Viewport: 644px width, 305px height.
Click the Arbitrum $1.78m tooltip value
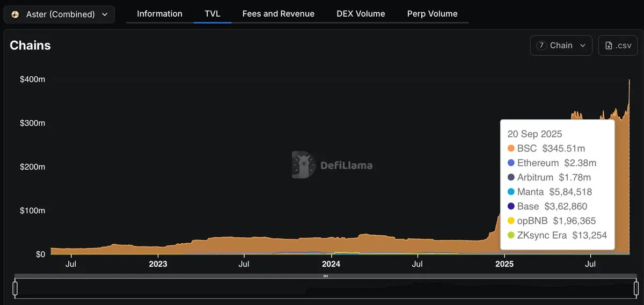[575, 177]
